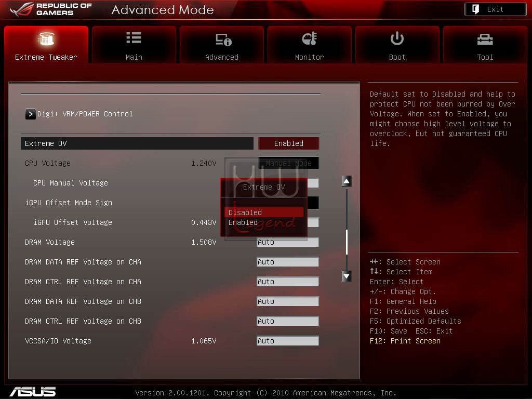The height and width of the screenshot is (399, 532).
Task: Select the iGPU Offset Voltage label
Action: tap(73, 222)
